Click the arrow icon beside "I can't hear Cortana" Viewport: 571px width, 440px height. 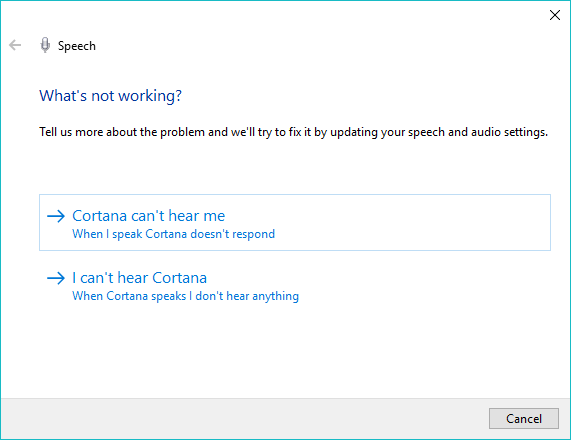[x=56, y=278]
